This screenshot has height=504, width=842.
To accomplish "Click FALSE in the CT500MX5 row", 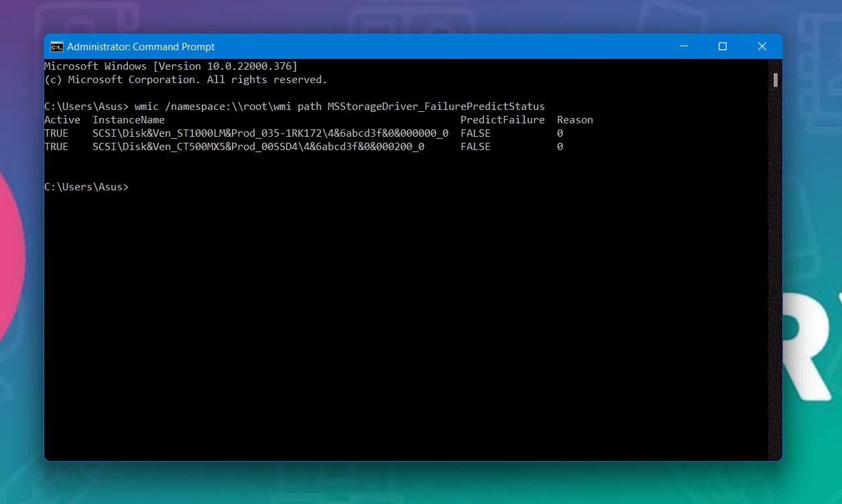I will coord(475,147).
